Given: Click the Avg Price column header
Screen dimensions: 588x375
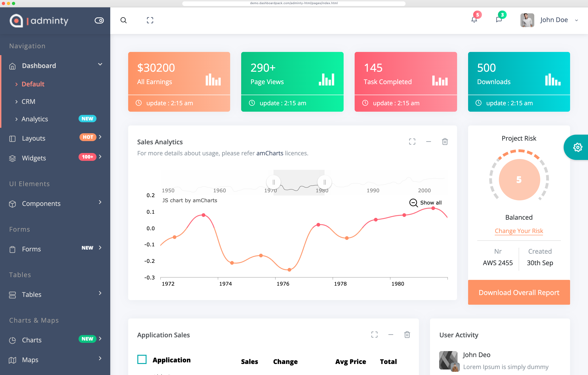Looking at the screenshot, I should click(351, 362).
